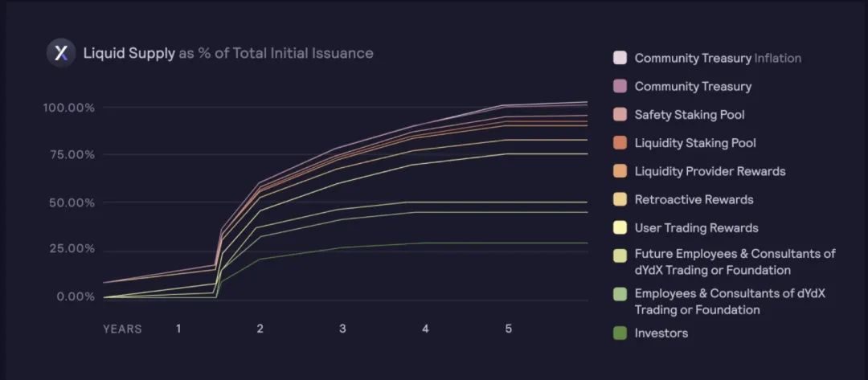Viewport: 868px width, 380px height.
Task: Click the YEARS axis label
Action: pyautogui.click(x=122, y=329)
